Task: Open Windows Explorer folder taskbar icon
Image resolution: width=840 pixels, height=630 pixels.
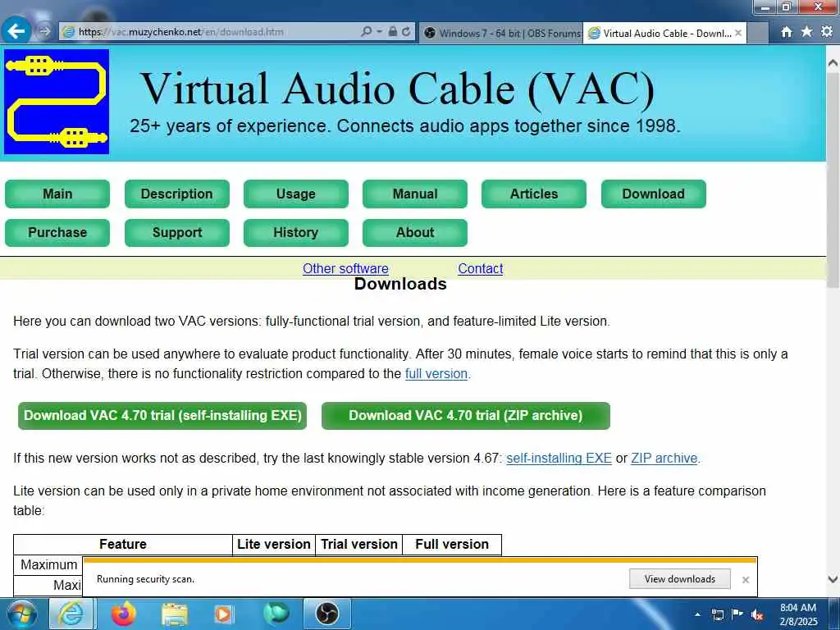Action: 175,614
